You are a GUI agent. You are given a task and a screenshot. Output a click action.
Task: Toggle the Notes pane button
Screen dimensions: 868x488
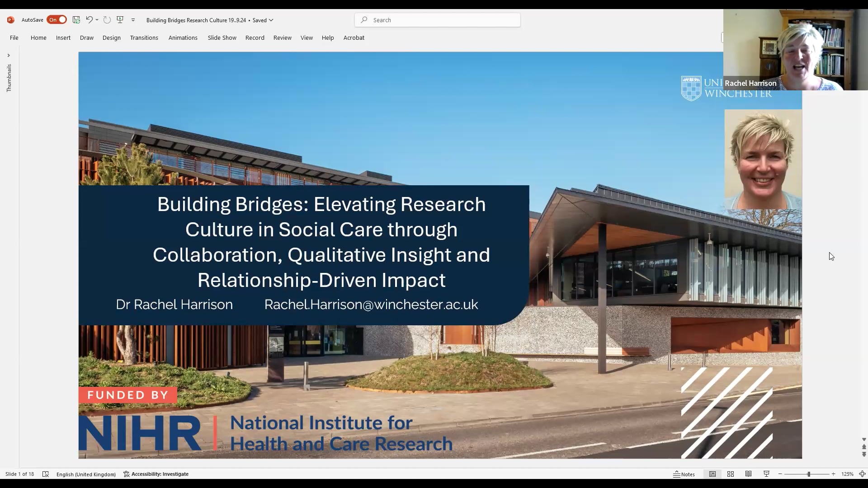click(x=684, y=474)
